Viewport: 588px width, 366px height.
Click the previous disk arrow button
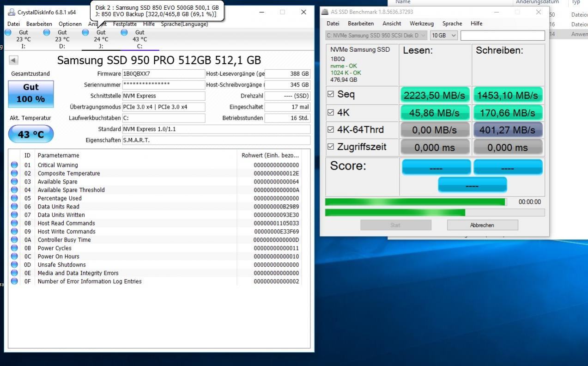[x=13, y=60]
